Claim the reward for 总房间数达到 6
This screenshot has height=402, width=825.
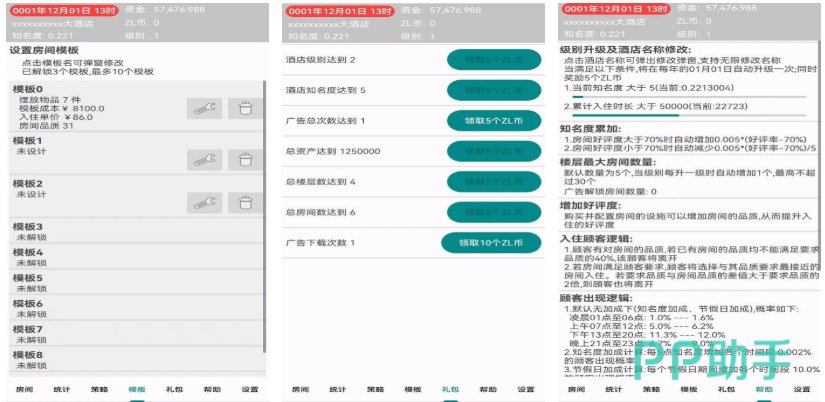click(492, 213)
